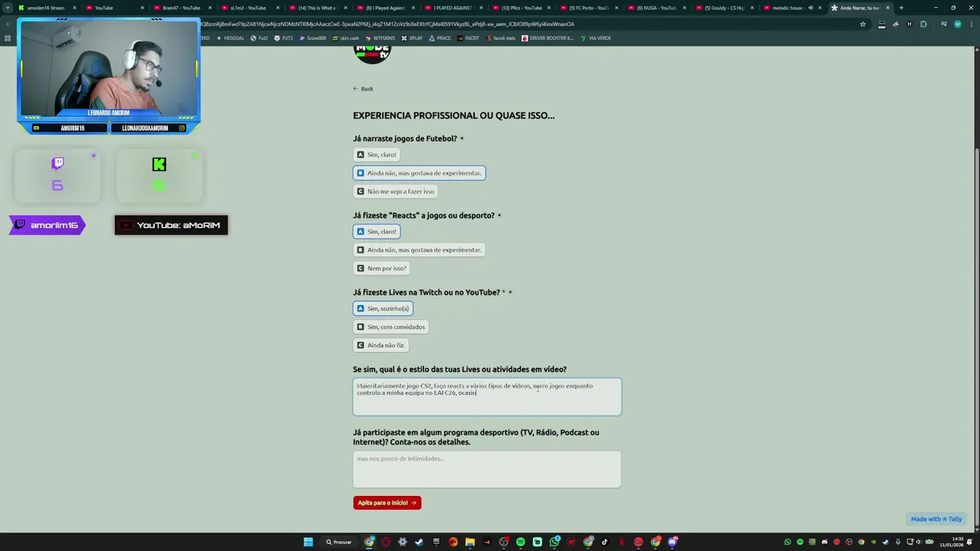Open the VIA VERDE bookmark
This screenshot has width=980, height=551.
pos(596,38)
